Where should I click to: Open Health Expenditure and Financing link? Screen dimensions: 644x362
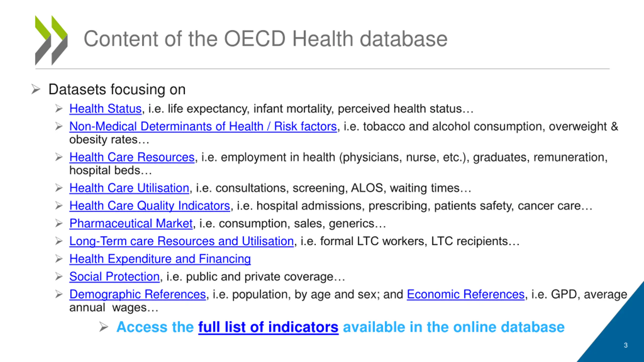160,259
